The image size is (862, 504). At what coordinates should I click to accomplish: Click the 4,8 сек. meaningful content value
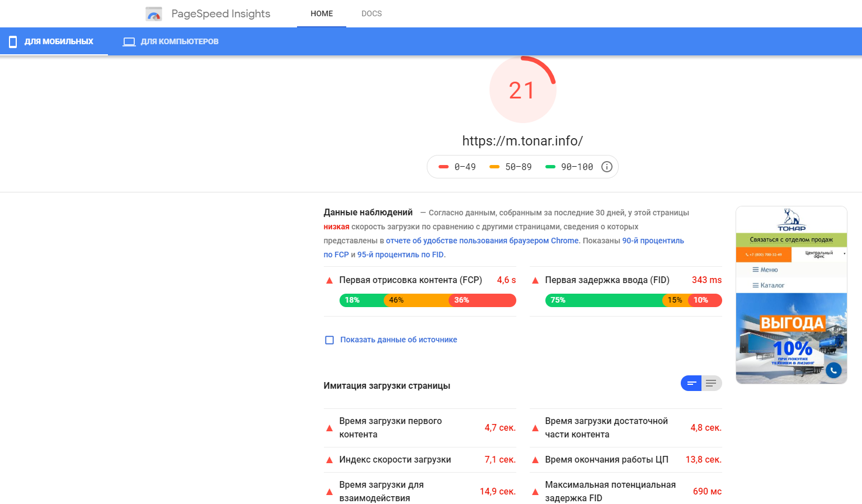[x=706, y=428]
